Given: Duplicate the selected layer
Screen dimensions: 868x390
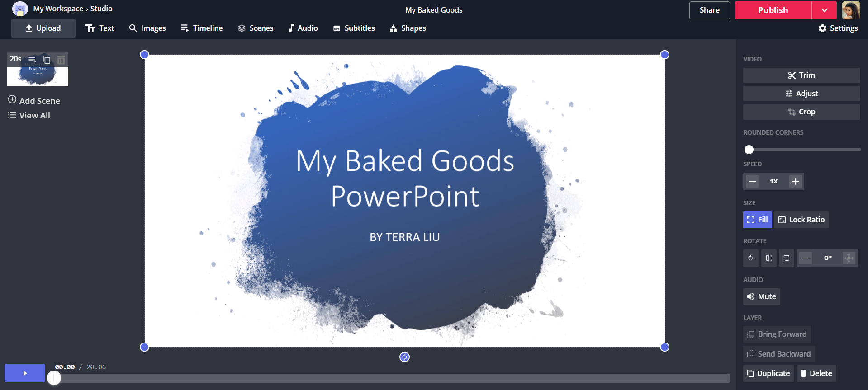Looking at the screenshot, I should (768, 373).
